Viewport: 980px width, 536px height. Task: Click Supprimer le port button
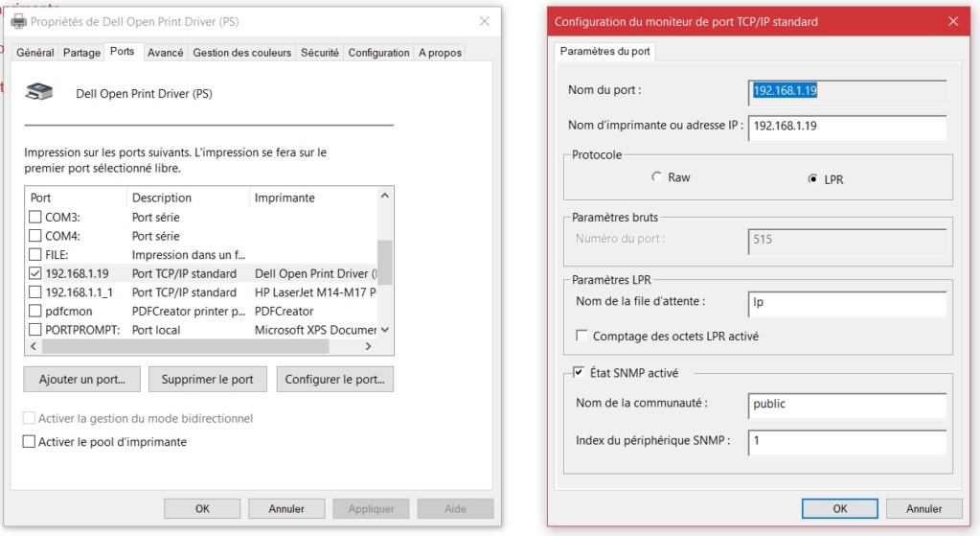click(x=208, y=379)
